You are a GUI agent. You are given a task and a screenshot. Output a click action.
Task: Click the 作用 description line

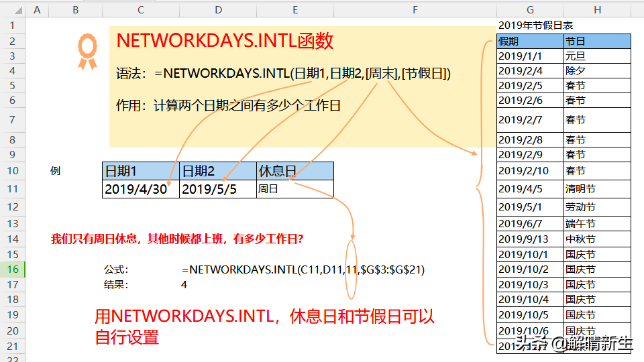pos(228,106)
